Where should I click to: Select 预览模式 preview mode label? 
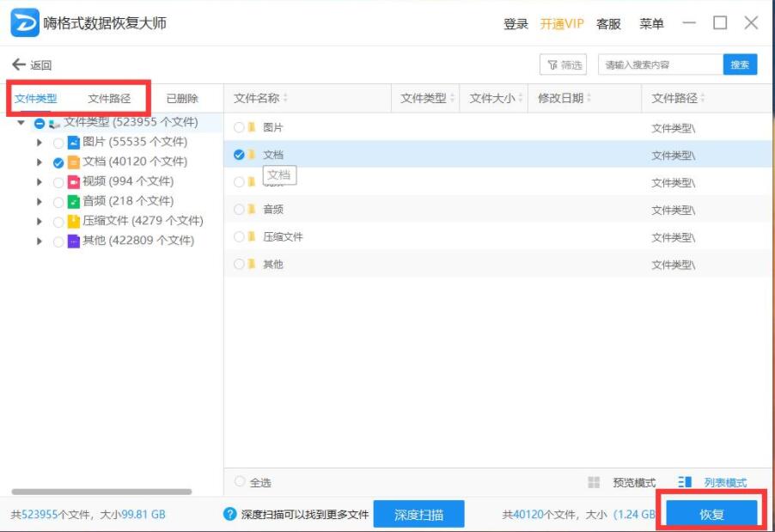coord(634,482)
